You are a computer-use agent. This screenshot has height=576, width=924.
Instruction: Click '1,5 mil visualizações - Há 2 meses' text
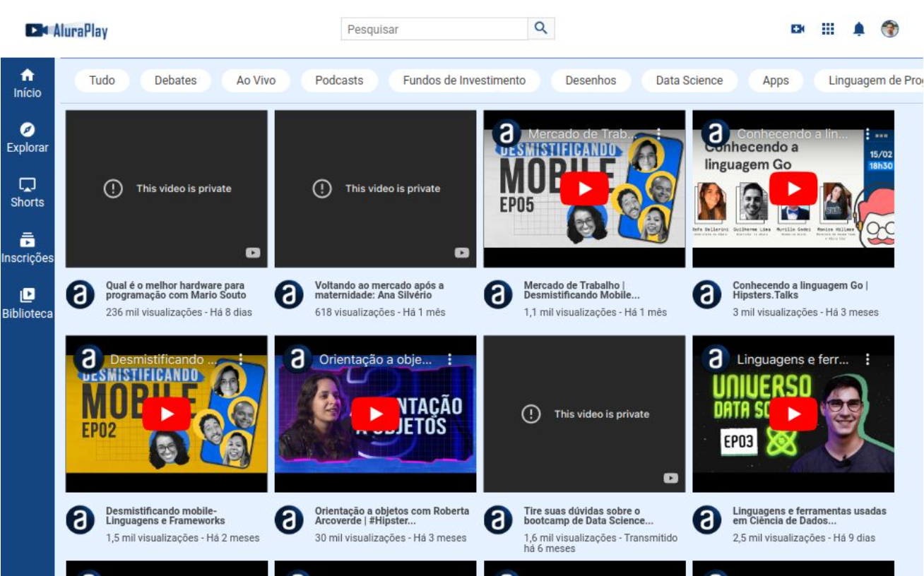(183, 538)
